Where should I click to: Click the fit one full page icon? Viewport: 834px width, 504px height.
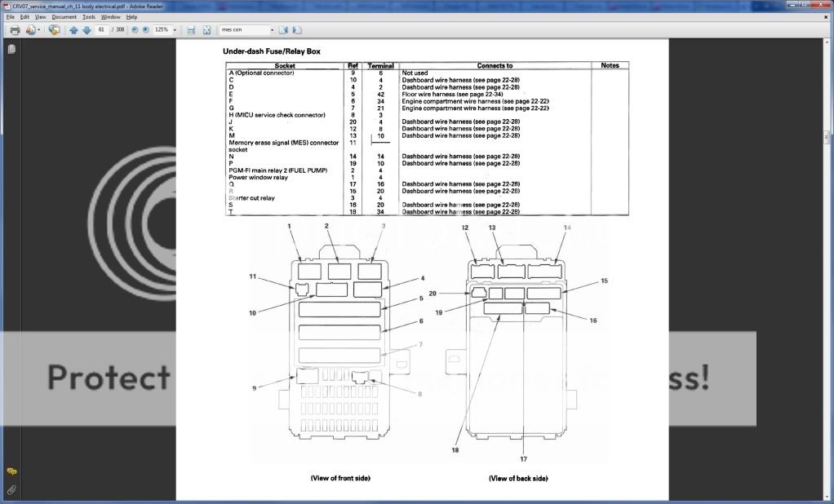(206, 30)
